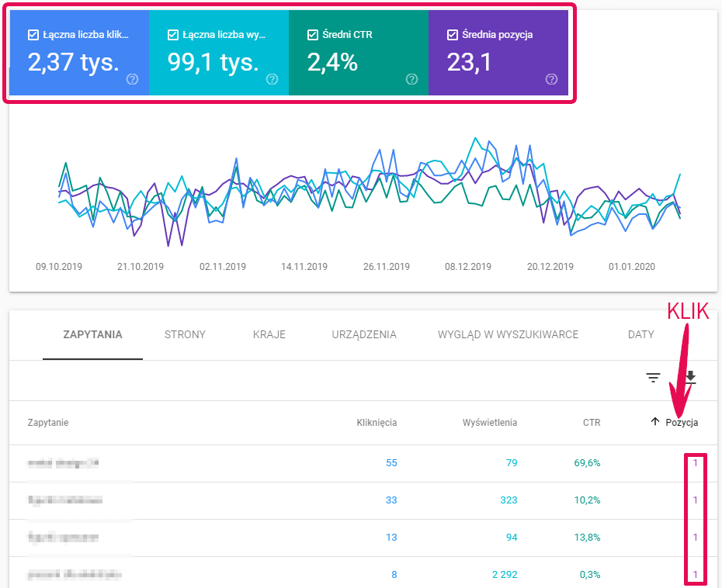Switch to the Strony tab
Viewport: 722px width, 588px height.
pyautogui.click(x=185, y=335)
